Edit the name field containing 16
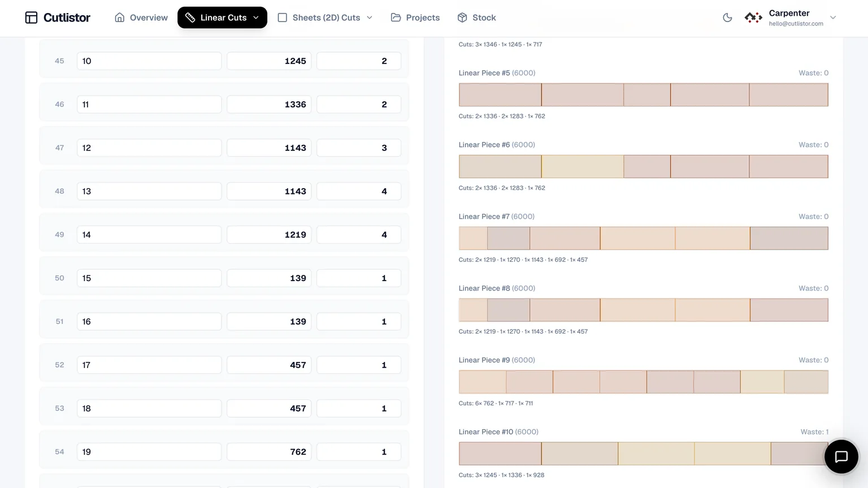 click(149, 322)
